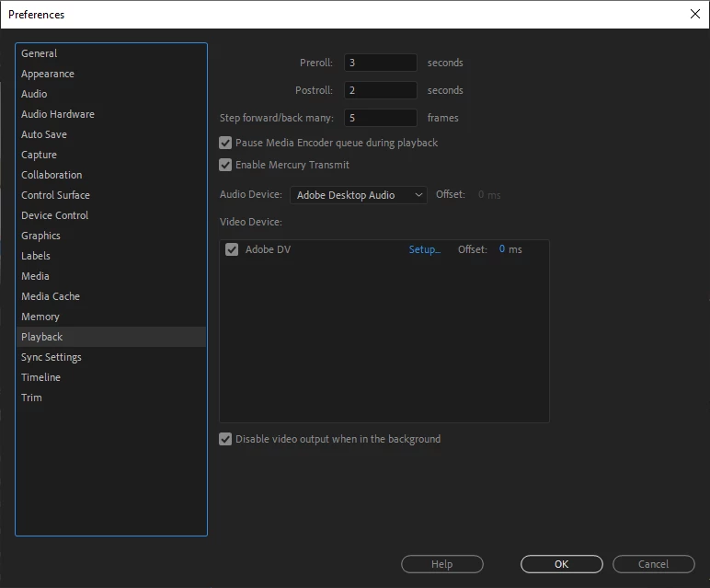Cancel the Preferences dialog
The image size is (710, 588).
pyautogui.click(x=653, y=564)
